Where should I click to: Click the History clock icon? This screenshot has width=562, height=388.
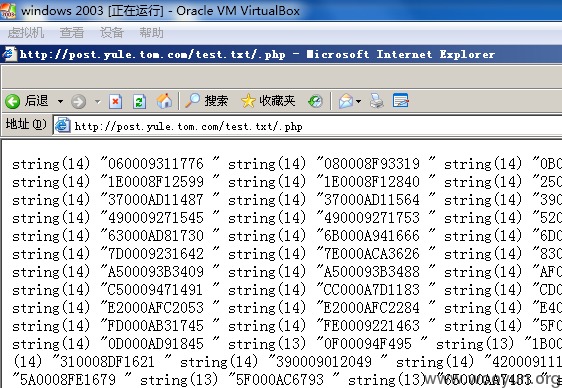(x=315, y=101)
